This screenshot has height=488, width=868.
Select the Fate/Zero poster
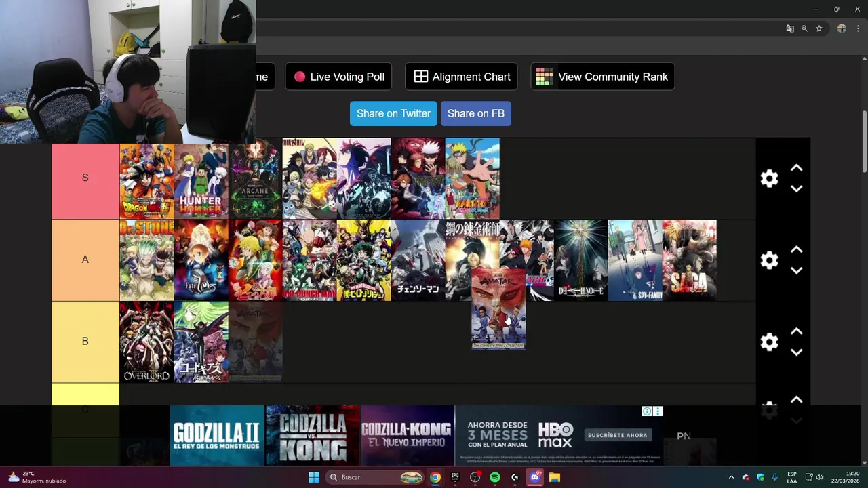click(201, 260)
